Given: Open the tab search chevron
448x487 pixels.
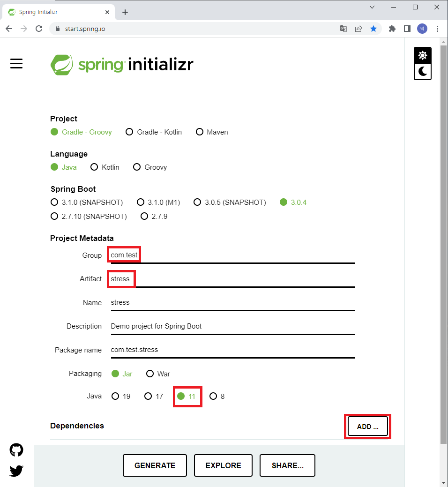Looking at the screenshot, I should pos(372,7).
